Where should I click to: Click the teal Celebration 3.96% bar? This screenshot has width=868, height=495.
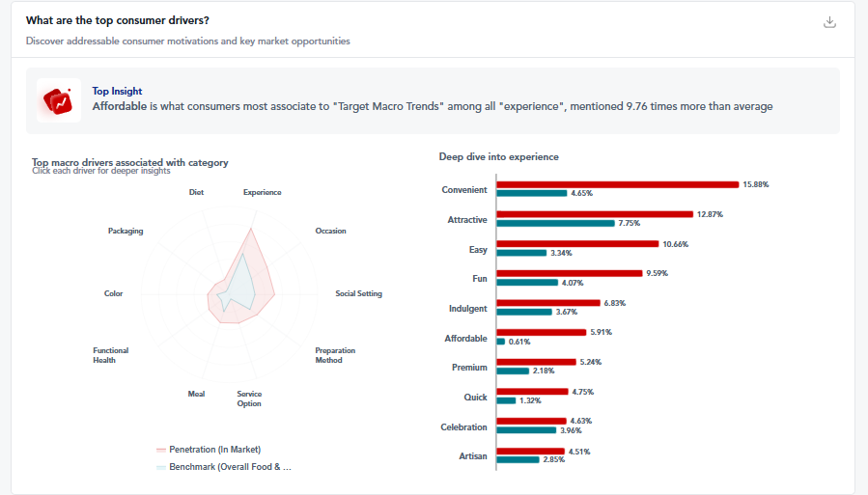[526, 430]
